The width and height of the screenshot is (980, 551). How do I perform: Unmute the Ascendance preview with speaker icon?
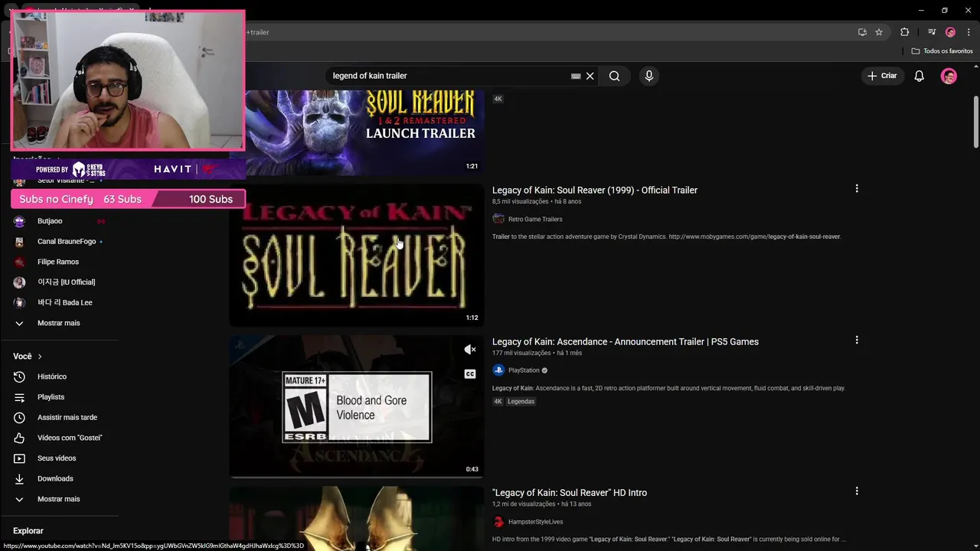pos(470,350)
